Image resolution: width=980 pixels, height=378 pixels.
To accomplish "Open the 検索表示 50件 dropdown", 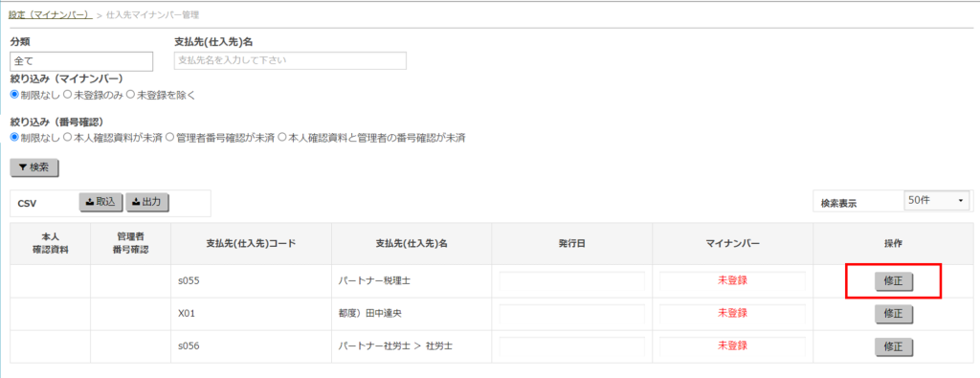I will pos(936,201).
